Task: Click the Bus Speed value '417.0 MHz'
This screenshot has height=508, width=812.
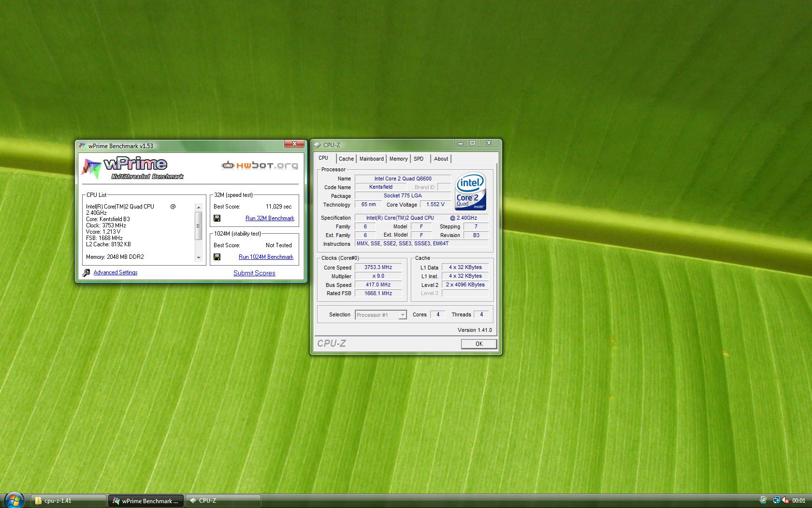Action: pyautogui.click(x=378, y=285)
